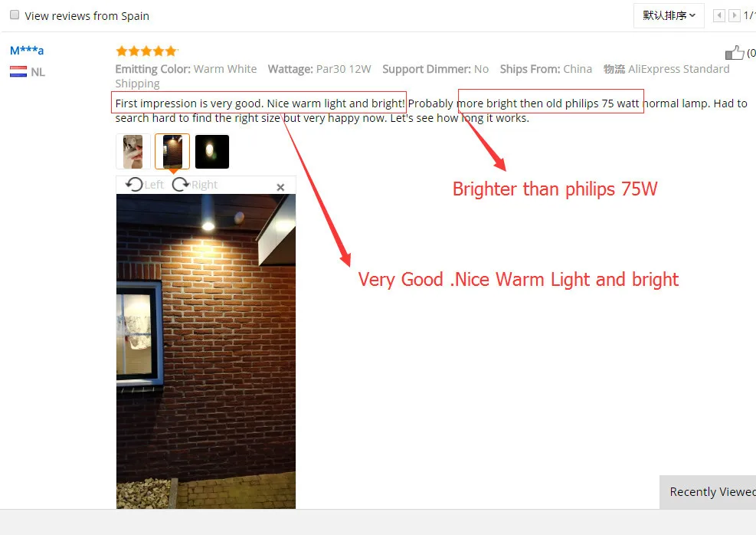Select the first review photo thumbnail

[133, 152]
